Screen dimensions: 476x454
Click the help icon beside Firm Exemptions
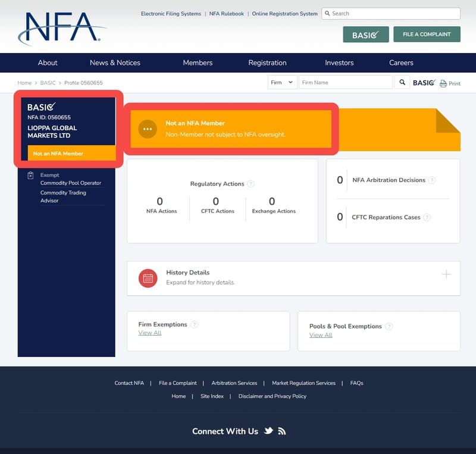(195, 324)
